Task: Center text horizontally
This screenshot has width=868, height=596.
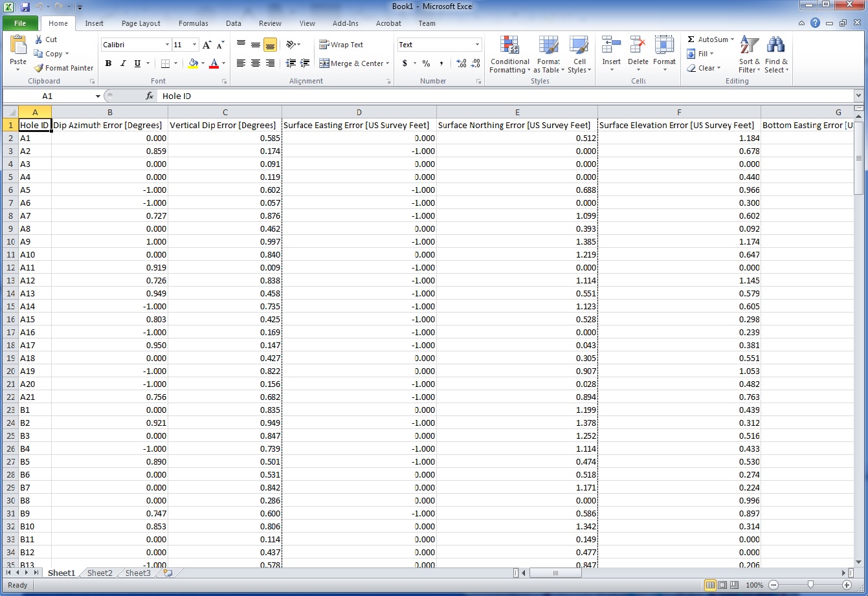Action: [x=256, y=63]
